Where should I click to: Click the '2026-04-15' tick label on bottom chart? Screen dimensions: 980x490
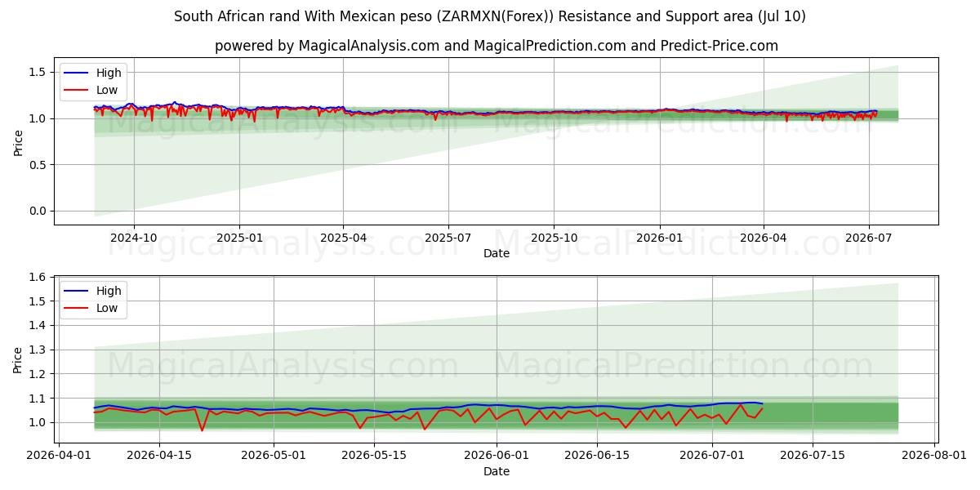159,456
